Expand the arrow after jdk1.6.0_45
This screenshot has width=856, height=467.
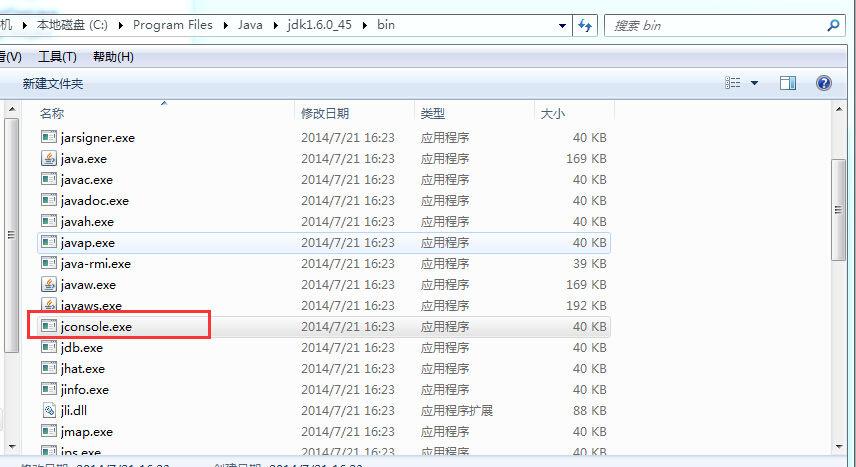coord(365,25)
